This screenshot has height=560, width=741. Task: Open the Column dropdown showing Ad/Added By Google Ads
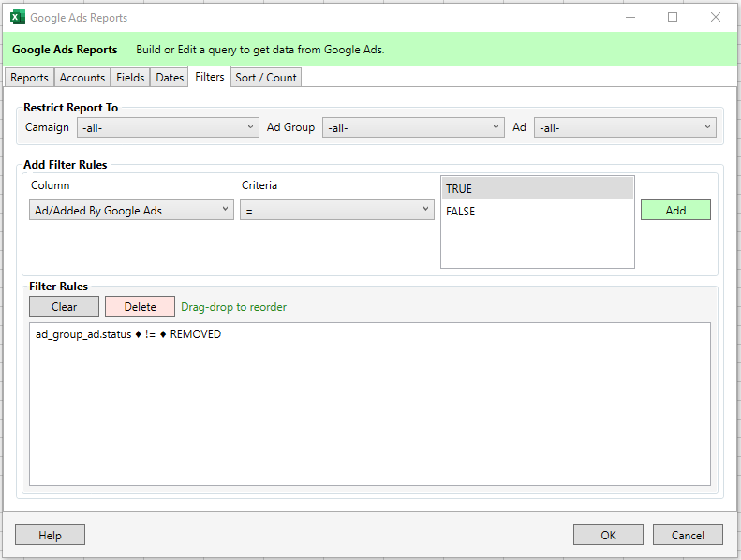131,210
